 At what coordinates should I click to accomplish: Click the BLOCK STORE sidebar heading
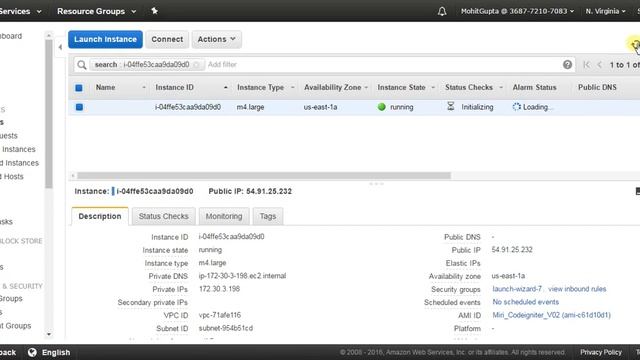[21, 241]
